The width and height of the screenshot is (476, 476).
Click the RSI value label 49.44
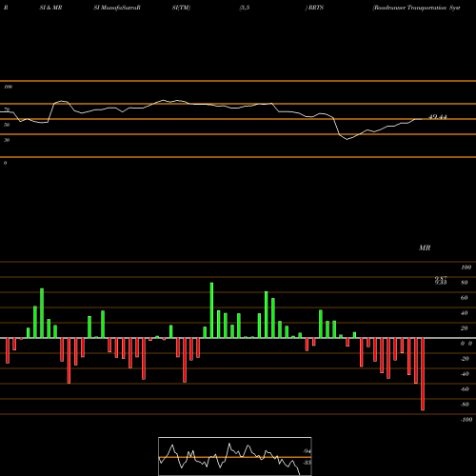[438, 117]
